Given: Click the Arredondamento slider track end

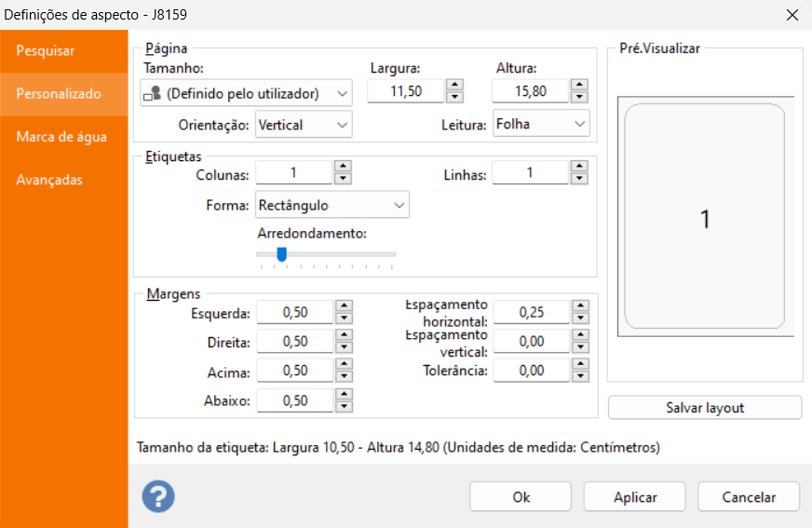Looking at the screenshot, I should click(x=393, y=254).
